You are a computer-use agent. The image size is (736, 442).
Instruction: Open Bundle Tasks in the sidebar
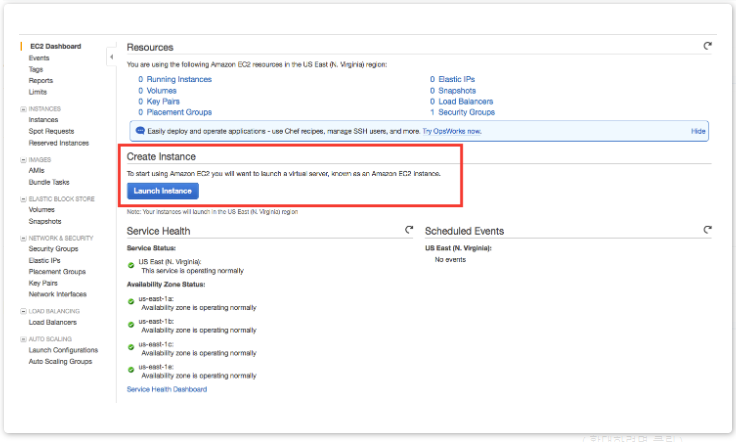click(49, 182)
